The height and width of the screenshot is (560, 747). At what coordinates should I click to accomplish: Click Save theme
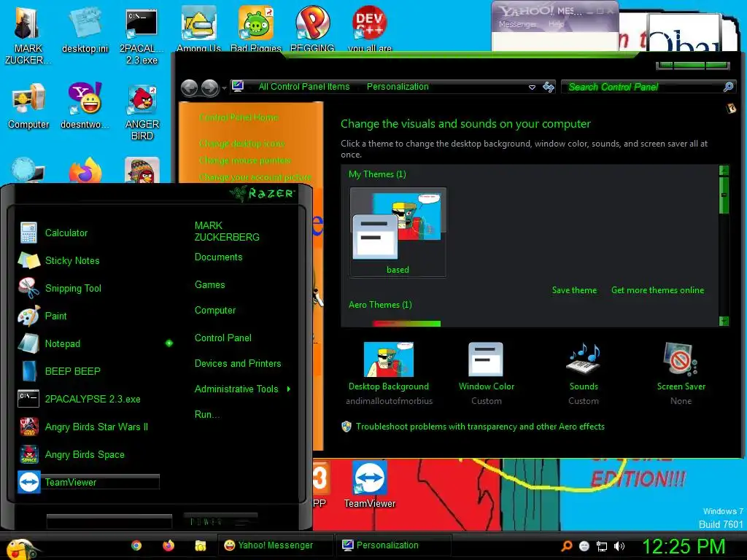(574, 290)
